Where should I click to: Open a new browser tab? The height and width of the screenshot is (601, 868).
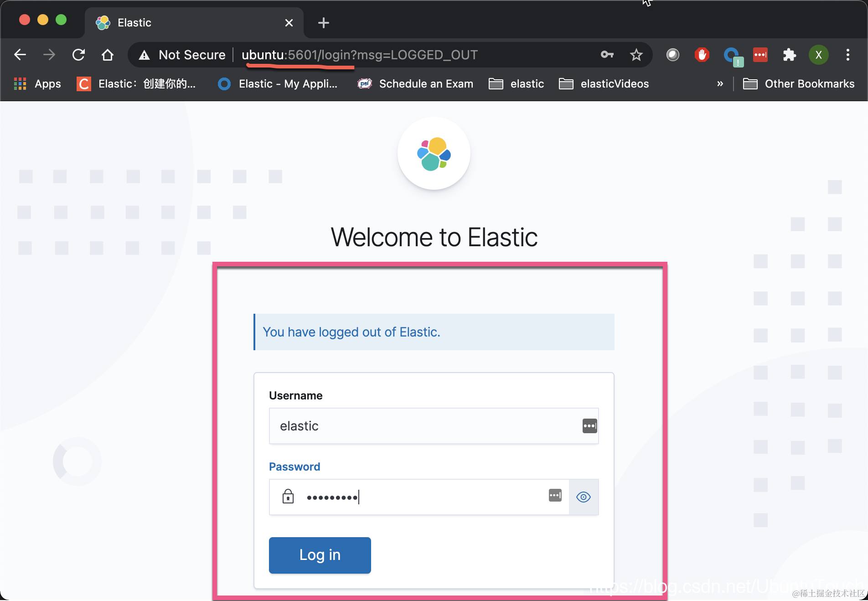323,23
